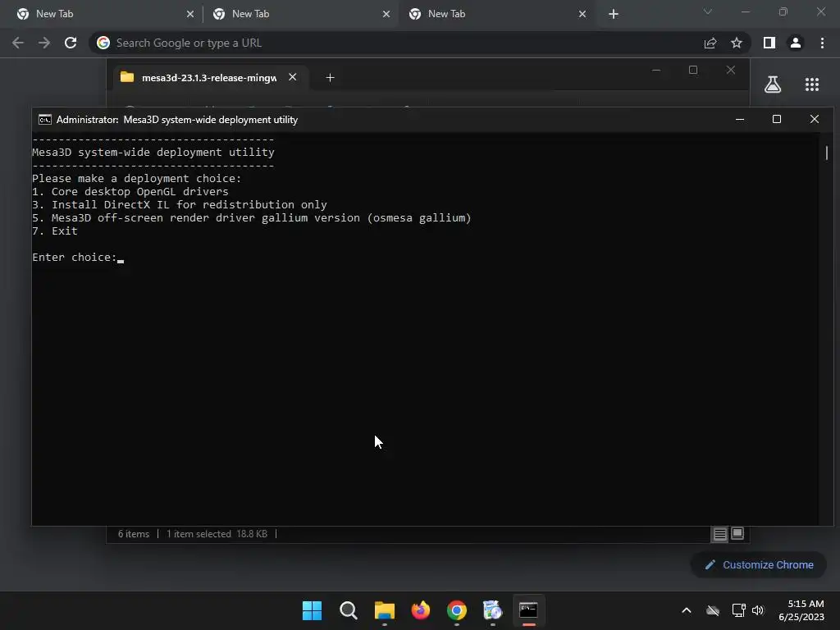Image resolution: width=840 pixels, height=630 pixels.
Task: Open volume control tray icon
Action: (758, 610)
